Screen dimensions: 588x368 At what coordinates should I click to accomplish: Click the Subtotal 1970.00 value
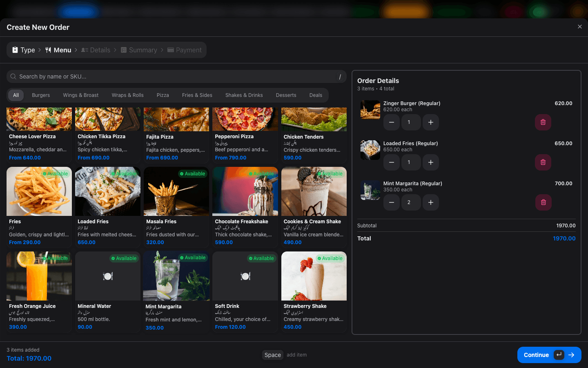pos(566,226)
